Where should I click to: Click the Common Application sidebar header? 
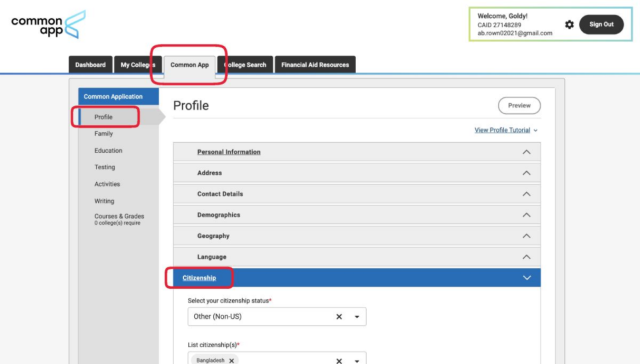pos(119,97)
